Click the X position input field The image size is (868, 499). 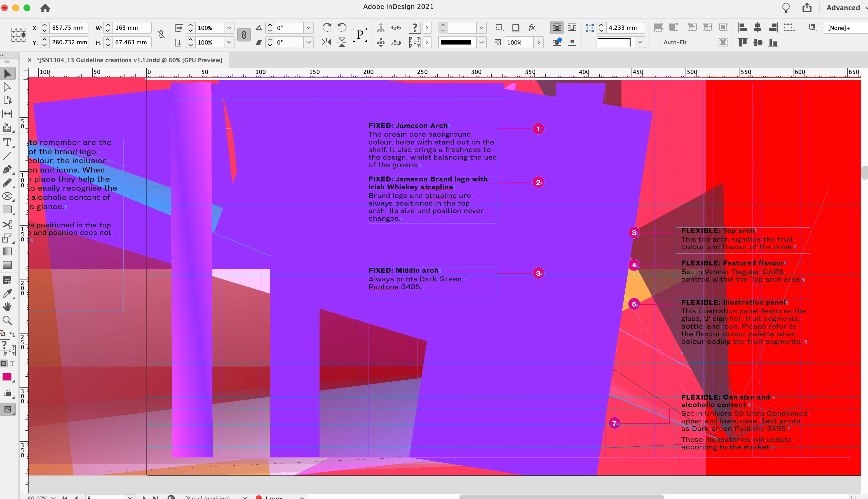pyautogui.click(x=68, y=27)
